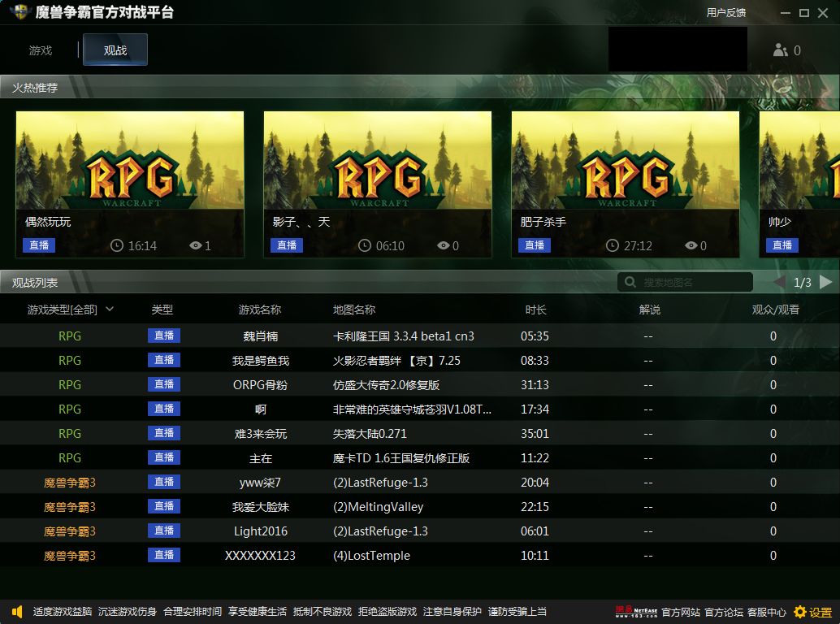Click 直播 badge on 肥子杀手 card
The width and height of the screenshot is (840, 624).
(x=535, y=245)
